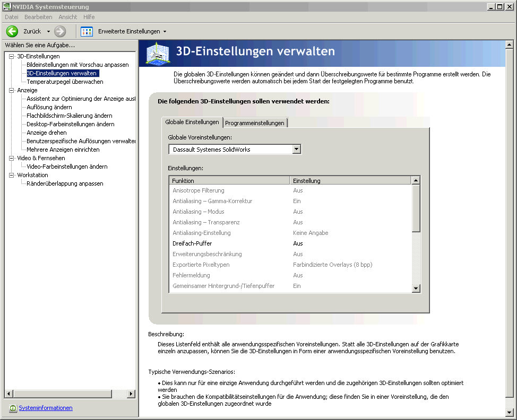Click task tree horizontal scroll right arrow

point(131,393)
